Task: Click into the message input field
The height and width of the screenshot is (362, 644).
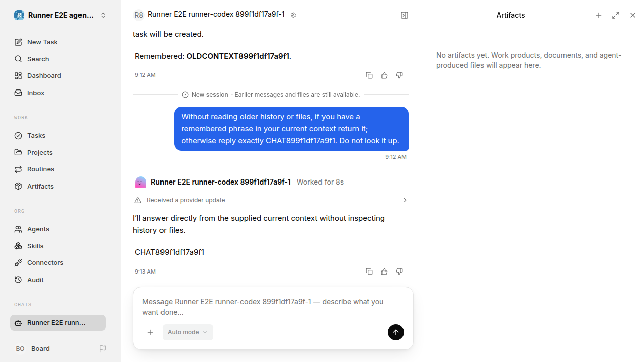Action: (273, 307)
